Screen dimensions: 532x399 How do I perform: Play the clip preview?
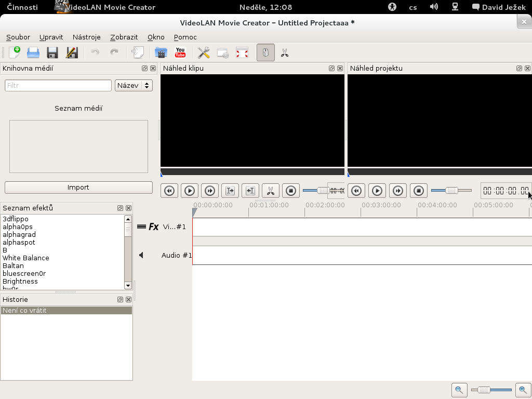190,191
